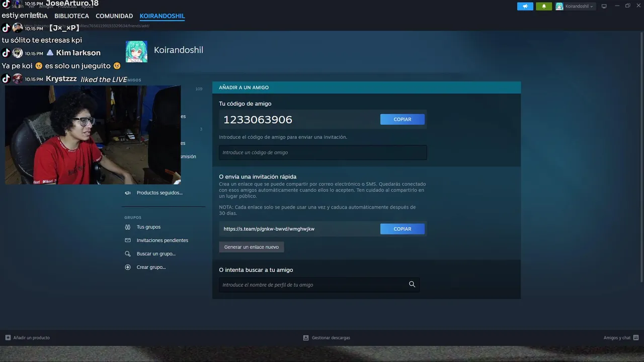Copy the friend code 1233063906
Viewport: 644px width, 362px height.
coord(403,119)
